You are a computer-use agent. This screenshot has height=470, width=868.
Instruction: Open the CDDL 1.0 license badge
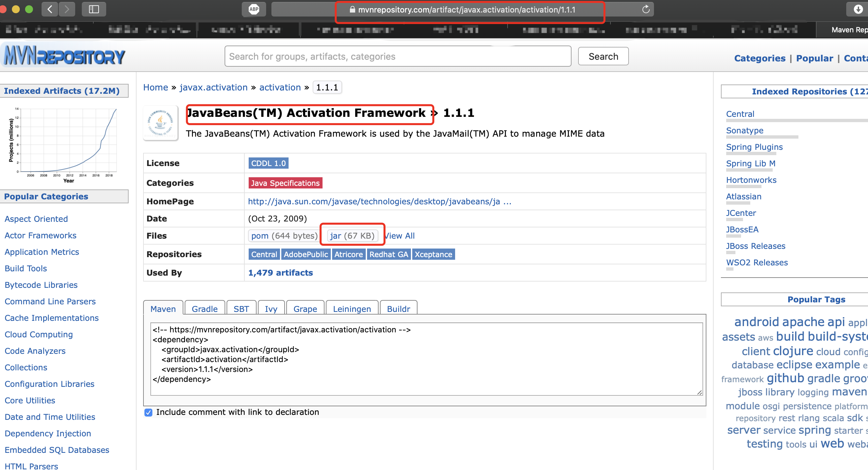point(268,163)
